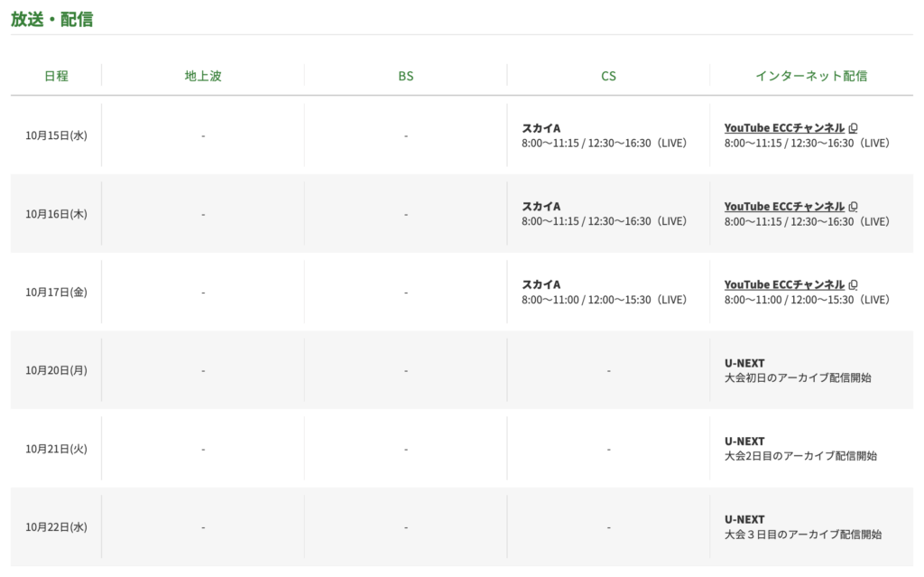The width and height of the screenshot is (924, 577).
Task: Open YouTube ECCチャンネル link for 10月15日
Action: point(784,128)
